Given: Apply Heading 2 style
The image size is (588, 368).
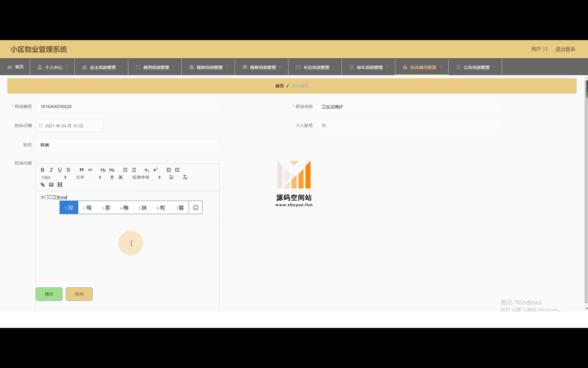Looking at the screenshot, I should coord(112,170).
